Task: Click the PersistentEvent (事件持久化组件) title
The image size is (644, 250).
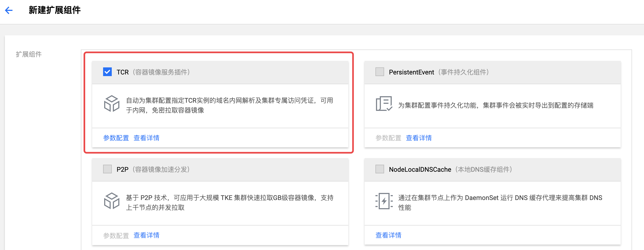Action: pos(439,72)
